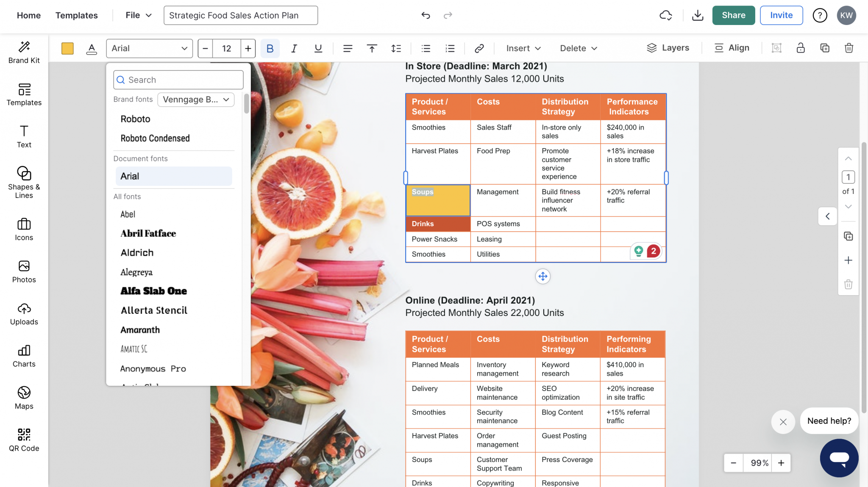Expand the Venngage brand fonts dropdown

(195, 100)
